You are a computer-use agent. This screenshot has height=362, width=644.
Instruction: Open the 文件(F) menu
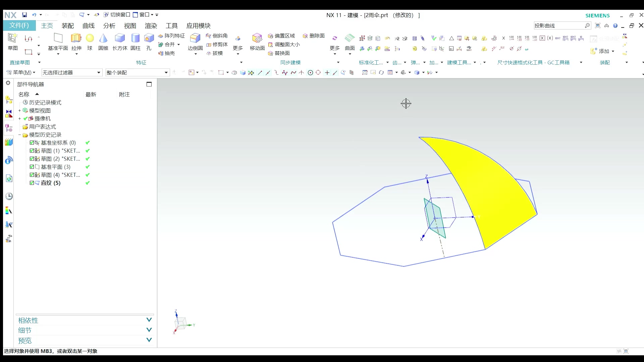pyautogui.click(x=19, y=25)
